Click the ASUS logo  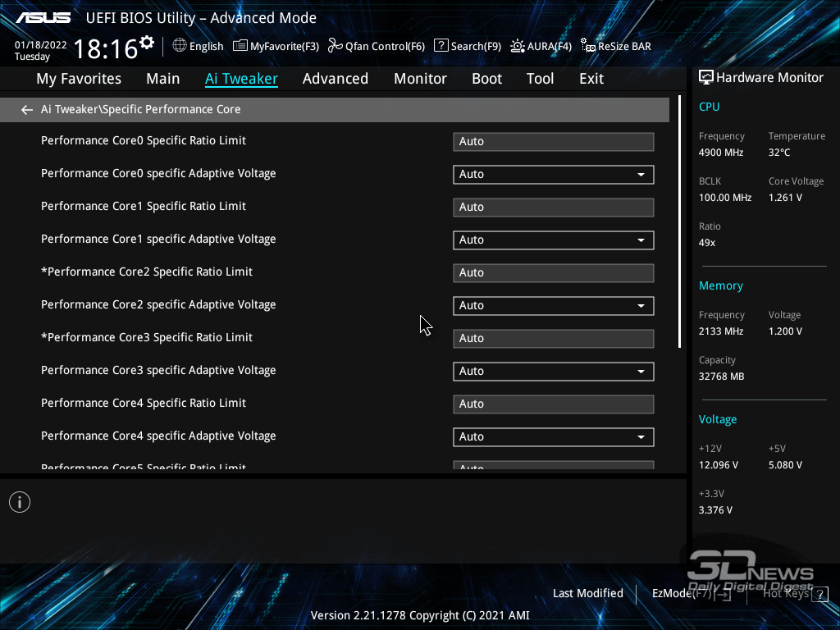click(x=43, y=18)
